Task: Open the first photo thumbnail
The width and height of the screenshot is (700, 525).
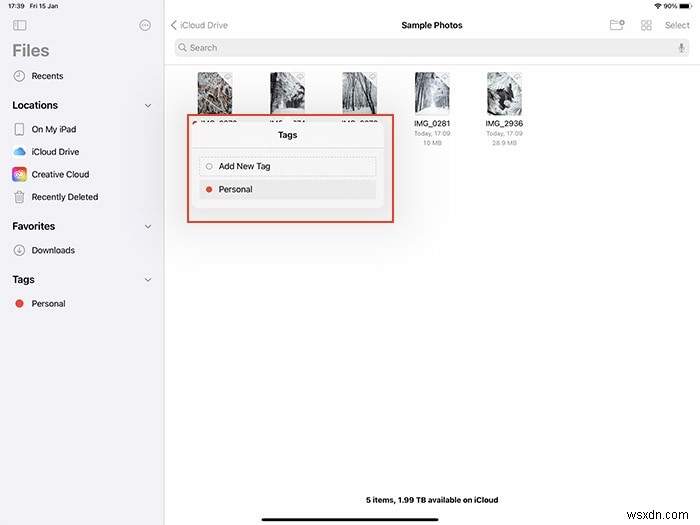Action: (215, 93)
